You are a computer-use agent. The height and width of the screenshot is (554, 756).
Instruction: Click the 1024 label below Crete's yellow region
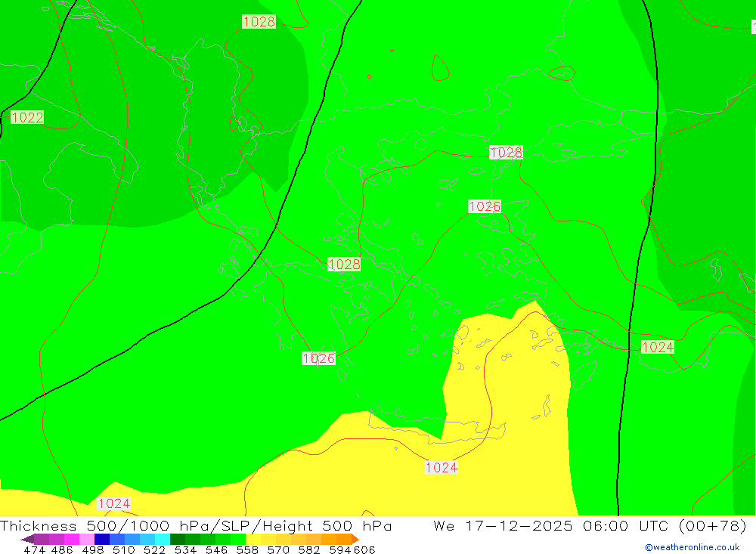click(442, 467)
